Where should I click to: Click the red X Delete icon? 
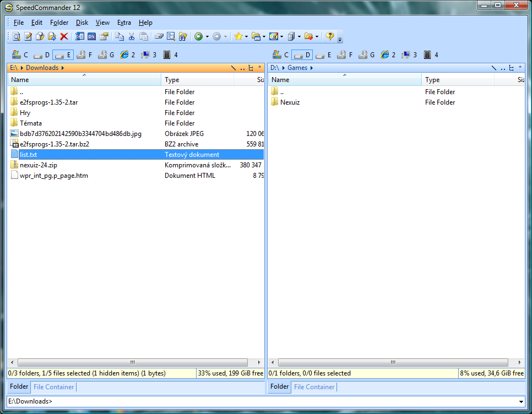click(x=64, y=36)
